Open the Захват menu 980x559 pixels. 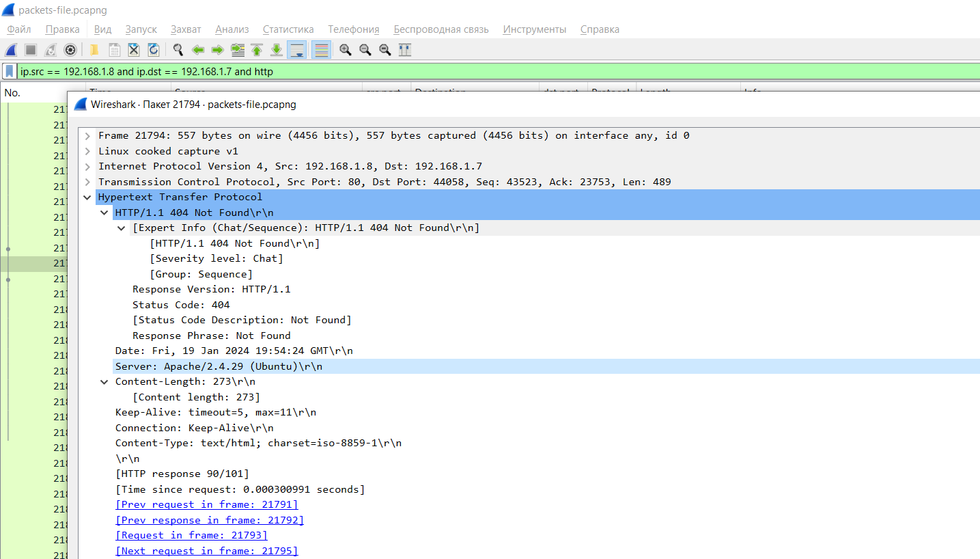point(186,29)
